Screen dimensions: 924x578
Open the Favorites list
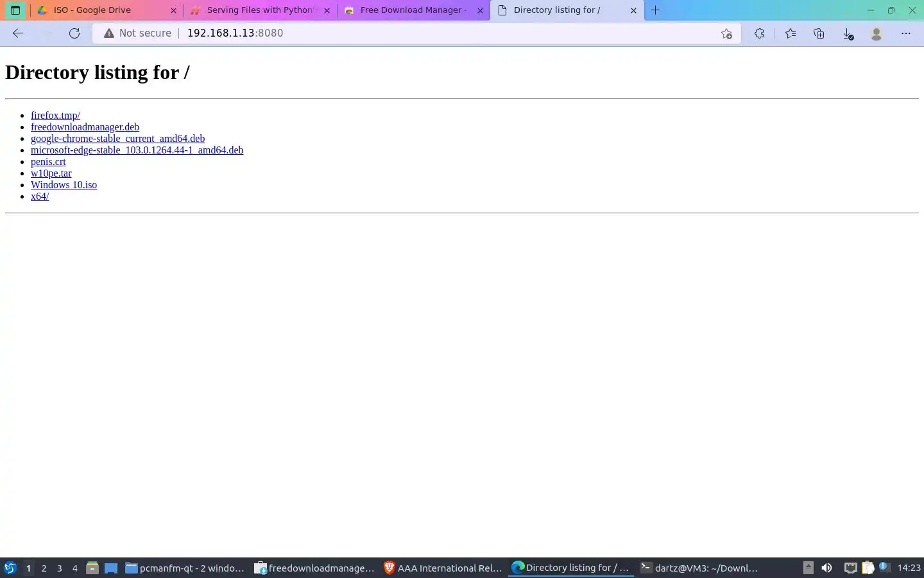[x=790, y=33]
